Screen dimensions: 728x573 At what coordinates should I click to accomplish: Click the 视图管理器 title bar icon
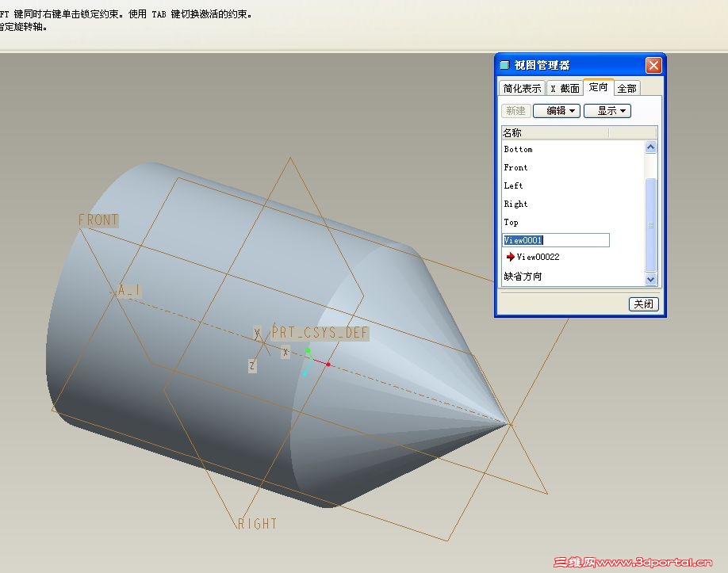coord(504,65)
